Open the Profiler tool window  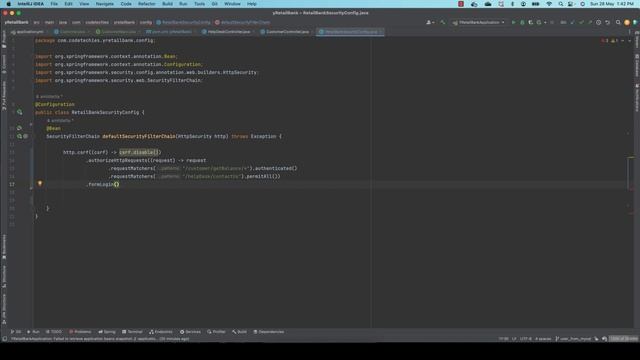coord(216,332)
